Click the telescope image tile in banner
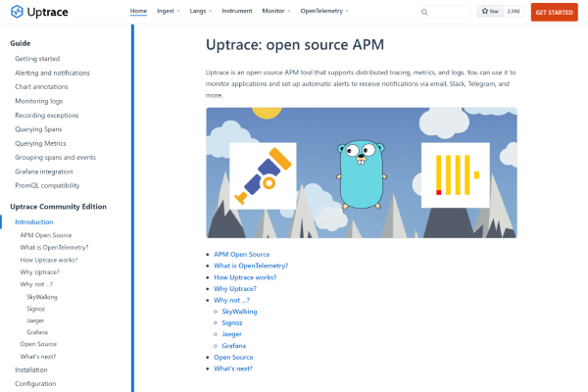 coord(263,175)
